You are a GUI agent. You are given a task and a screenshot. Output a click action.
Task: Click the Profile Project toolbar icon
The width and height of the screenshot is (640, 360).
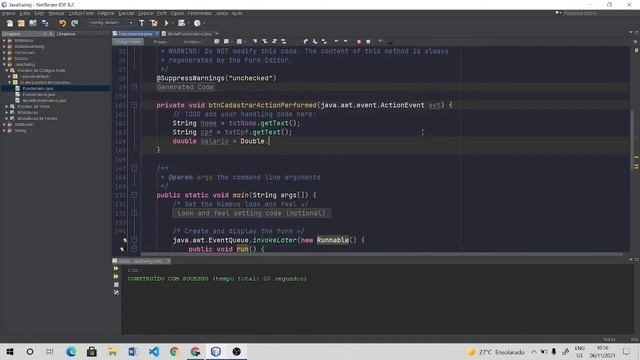(x=197, y=23)
